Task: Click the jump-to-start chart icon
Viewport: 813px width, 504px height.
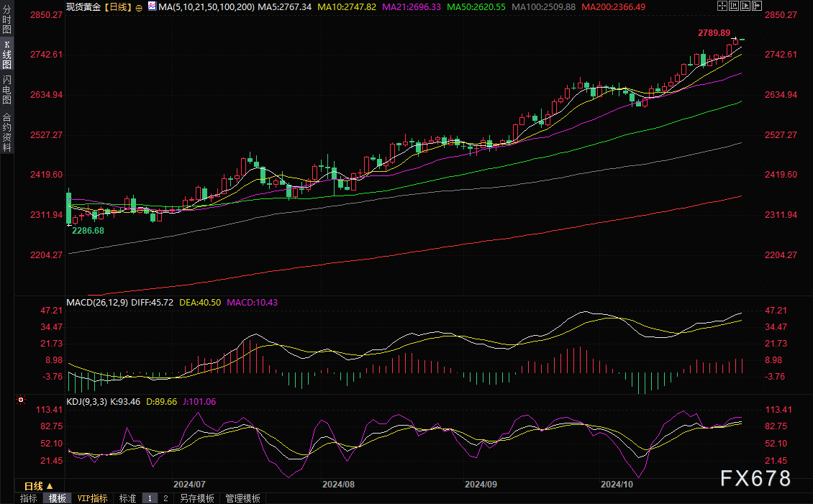Action: (x=734, y=6)
